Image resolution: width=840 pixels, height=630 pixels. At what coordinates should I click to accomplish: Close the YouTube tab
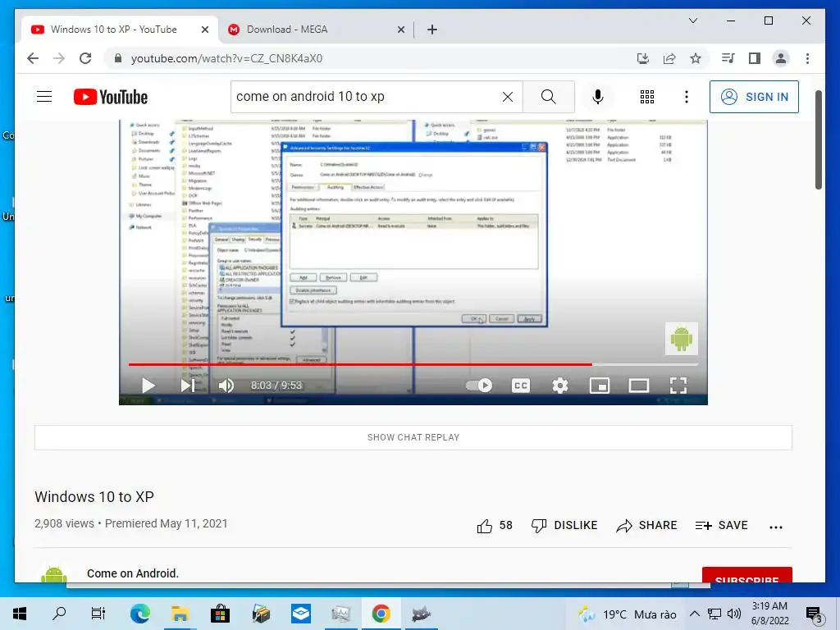[204, 30]
